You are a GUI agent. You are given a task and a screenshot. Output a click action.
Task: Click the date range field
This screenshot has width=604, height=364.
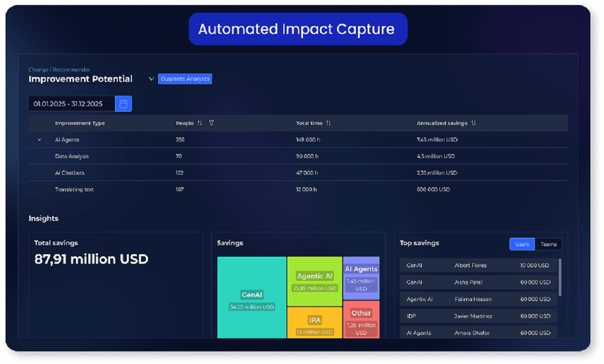71,104
